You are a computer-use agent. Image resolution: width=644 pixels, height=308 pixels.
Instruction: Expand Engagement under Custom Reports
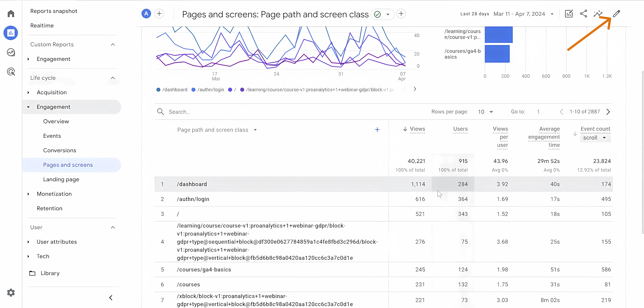coord(28,59)
